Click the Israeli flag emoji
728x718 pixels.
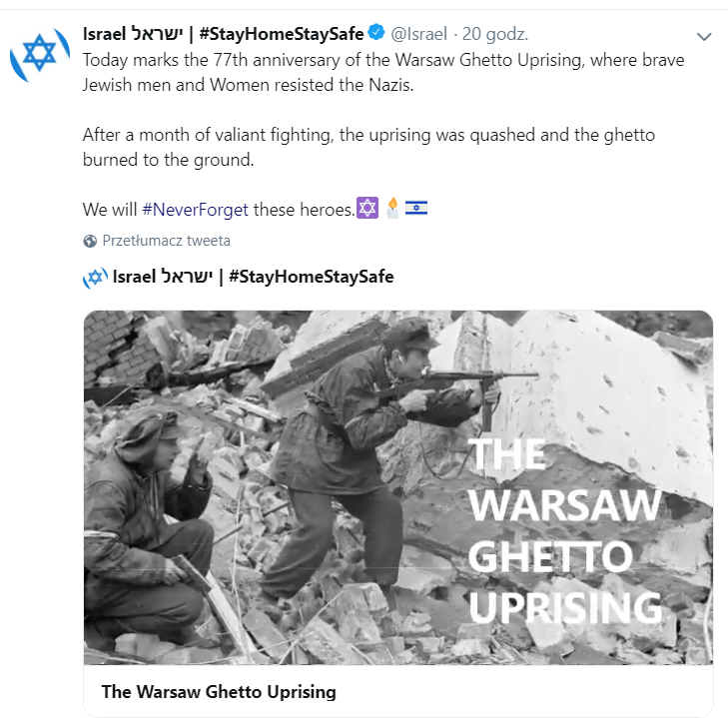point(416,208)
